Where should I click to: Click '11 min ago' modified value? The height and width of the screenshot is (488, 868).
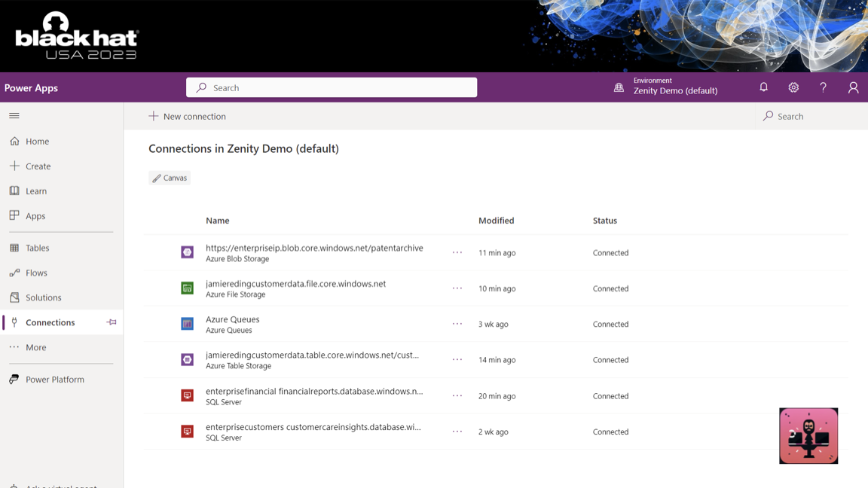pyautogui.click(x=497, y=253)
